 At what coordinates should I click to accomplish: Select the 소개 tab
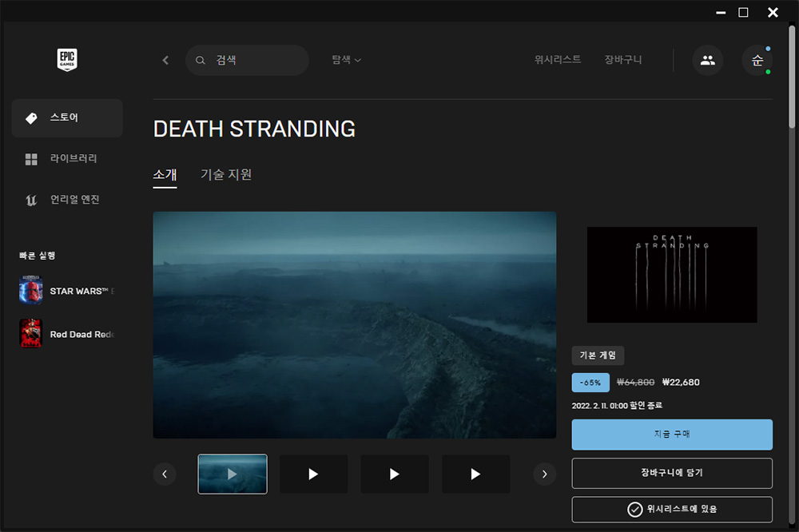[165, 175]
